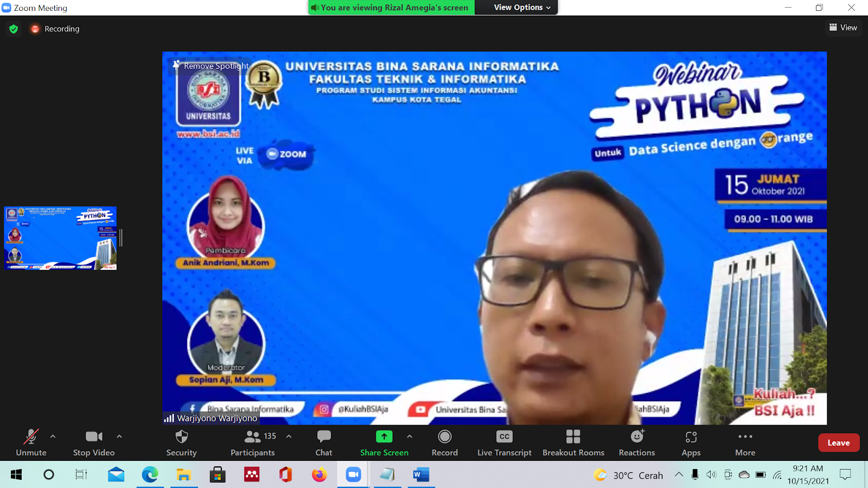This screenshot has width=868, height=488.
Task: Open Zoom Apps
Action: click(691, 442)
